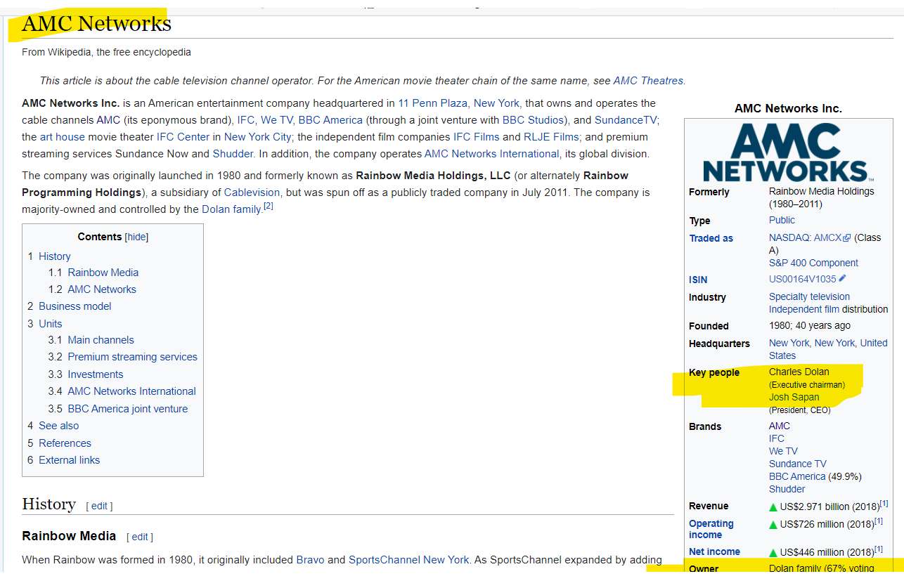The image size is (904, 588).
Task: Click the pencil edit icon beside ISIN
Action: tap(843, 279)
